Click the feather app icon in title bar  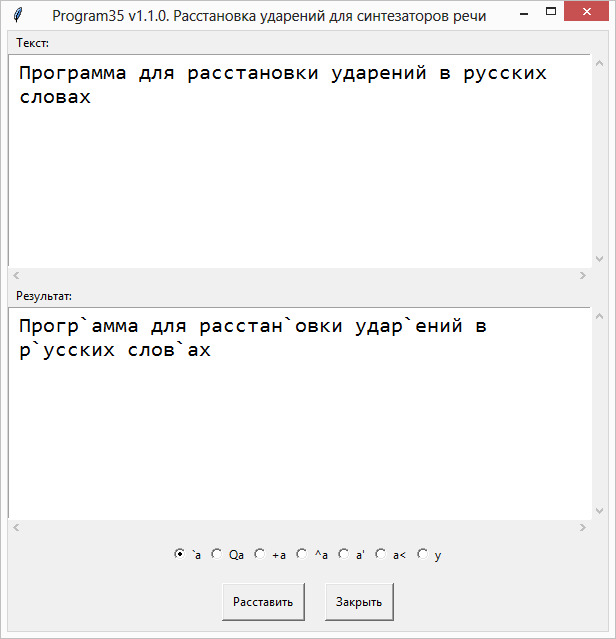tap(17, 15)
